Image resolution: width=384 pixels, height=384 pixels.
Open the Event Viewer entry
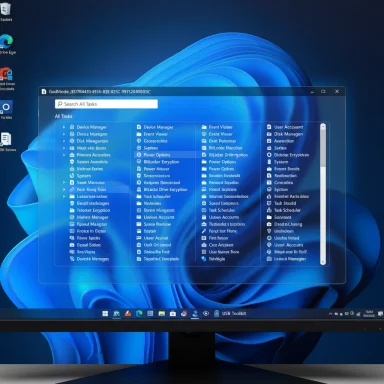coord(152,134)
